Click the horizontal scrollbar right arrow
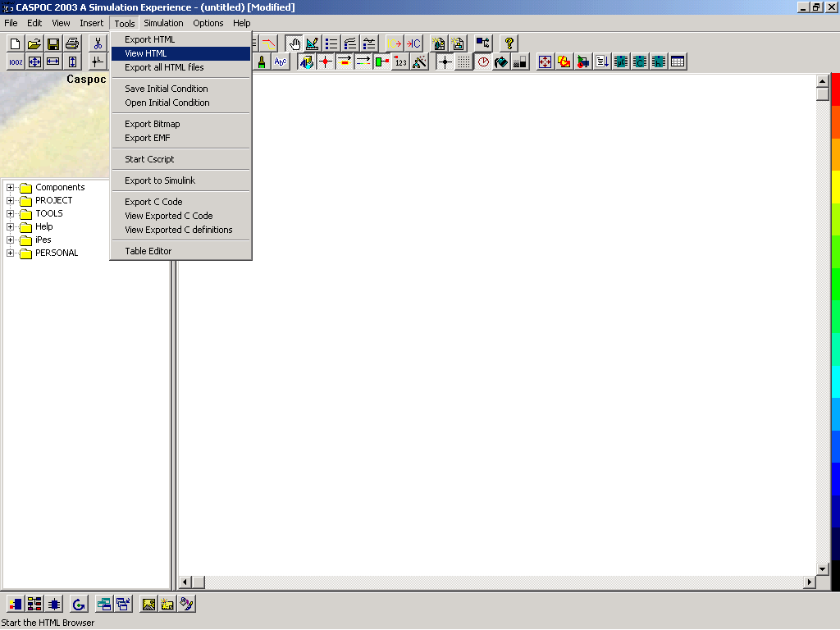 pos(810,582)
